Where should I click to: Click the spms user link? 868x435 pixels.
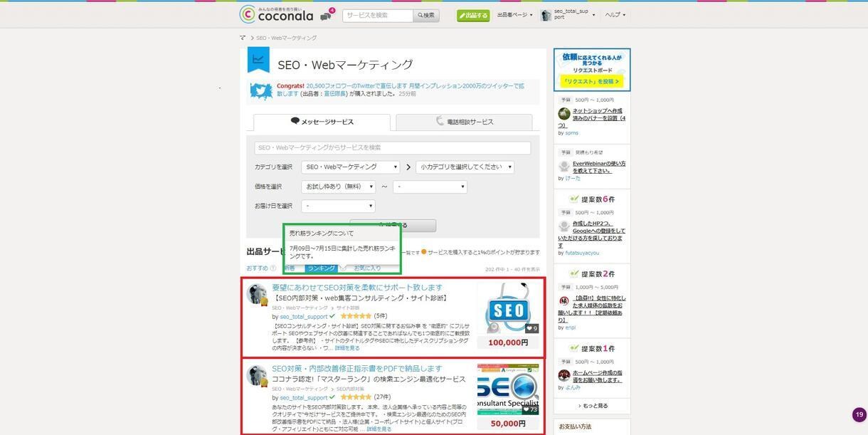click(572, 133)
